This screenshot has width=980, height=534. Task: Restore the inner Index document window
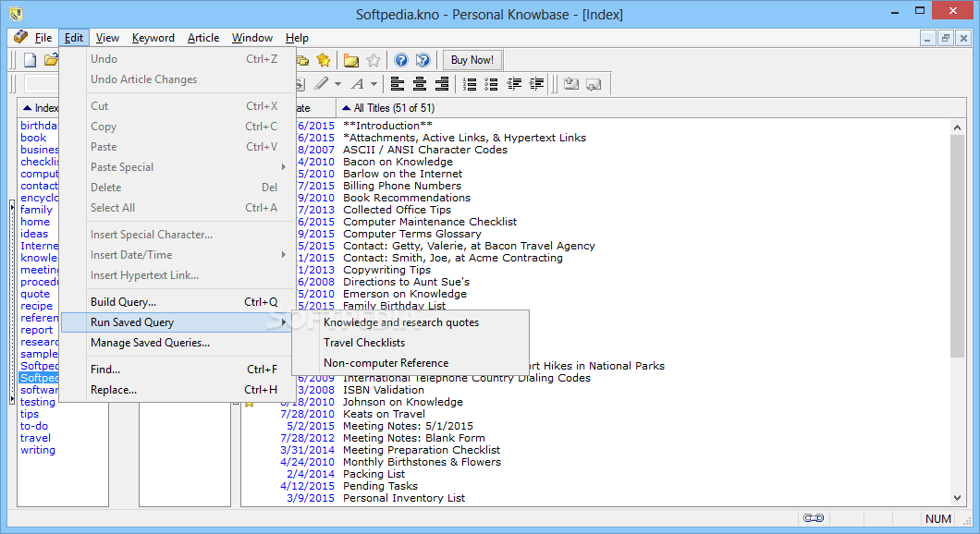click(946, 38)
